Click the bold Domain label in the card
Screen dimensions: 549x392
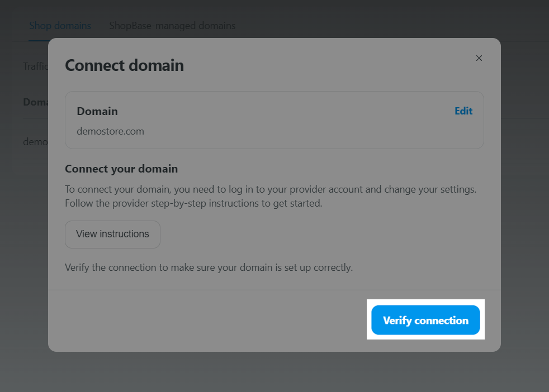(x=97, y=111)
